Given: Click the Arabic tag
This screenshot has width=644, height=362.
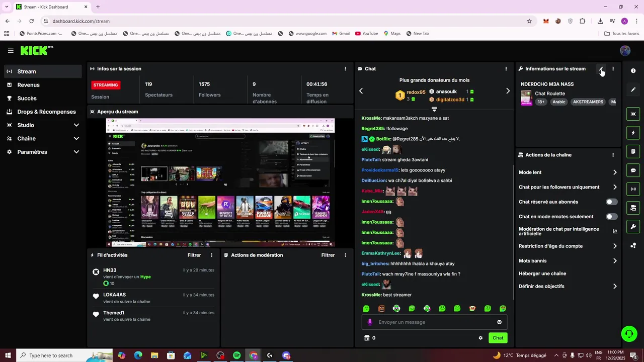Looking at the screenshot, I should [x=559, y=102].
